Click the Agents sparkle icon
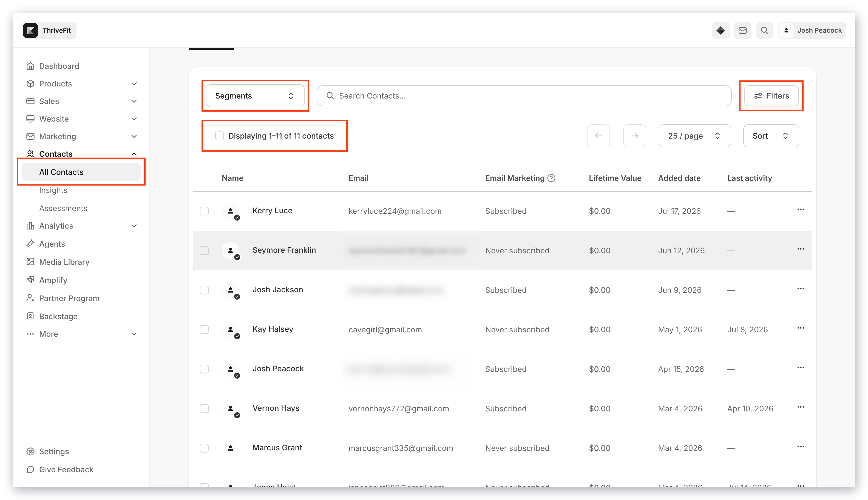Image resolution: width=868 pixels, height=500 pixels. [30, 244]
